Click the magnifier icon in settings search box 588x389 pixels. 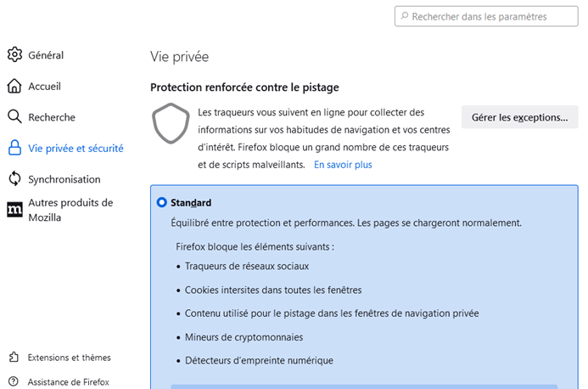click(405, 16)
